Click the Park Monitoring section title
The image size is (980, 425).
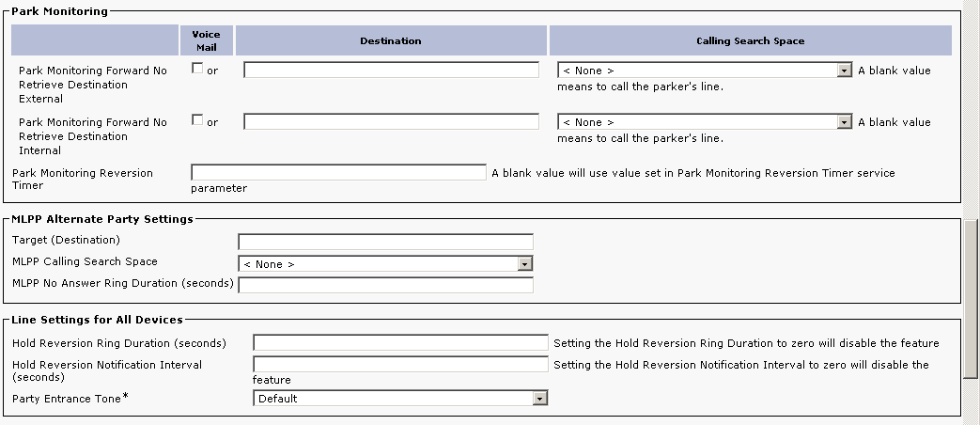coord(58,11)
